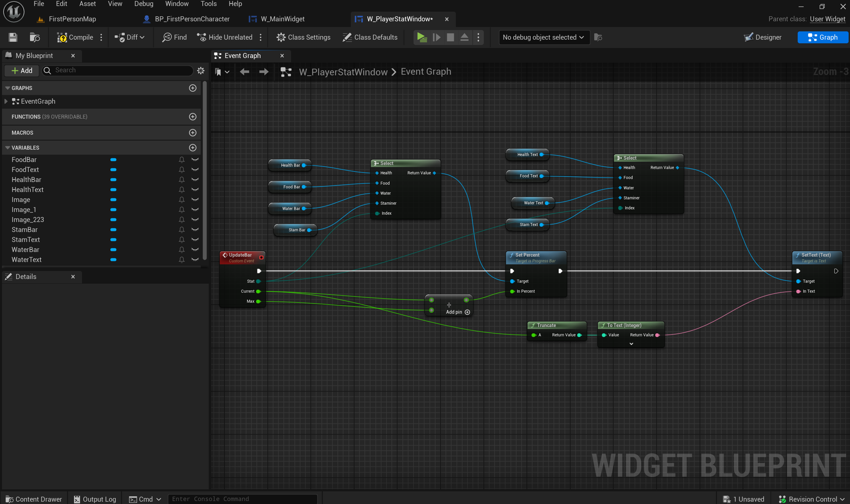Expand the EventGraph tree item arrow
Viewport: 850px width, 504px height.
6,101
